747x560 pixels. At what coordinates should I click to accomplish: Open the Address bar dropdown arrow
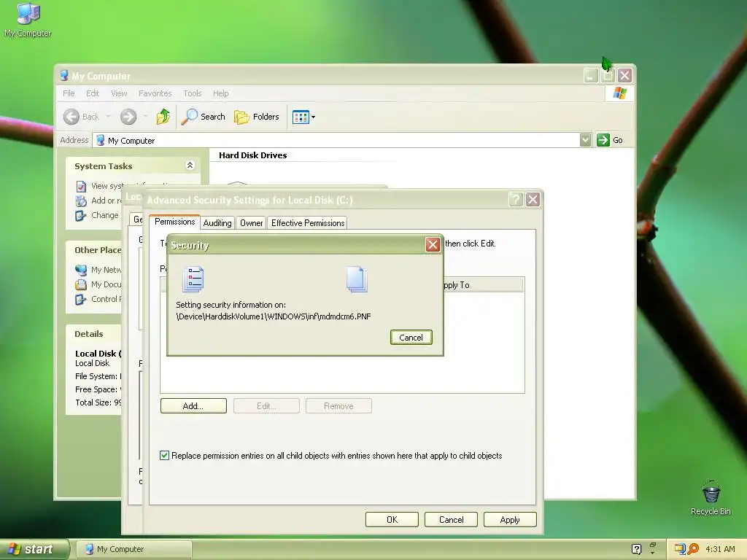pyautogui.click(x=586, y=140)
